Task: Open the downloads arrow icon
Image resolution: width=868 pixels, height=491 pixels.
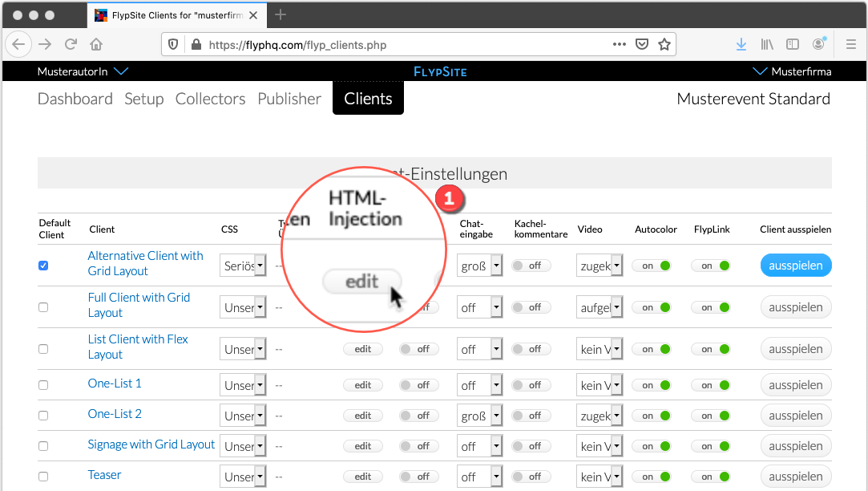Action: tap(741, 44)
